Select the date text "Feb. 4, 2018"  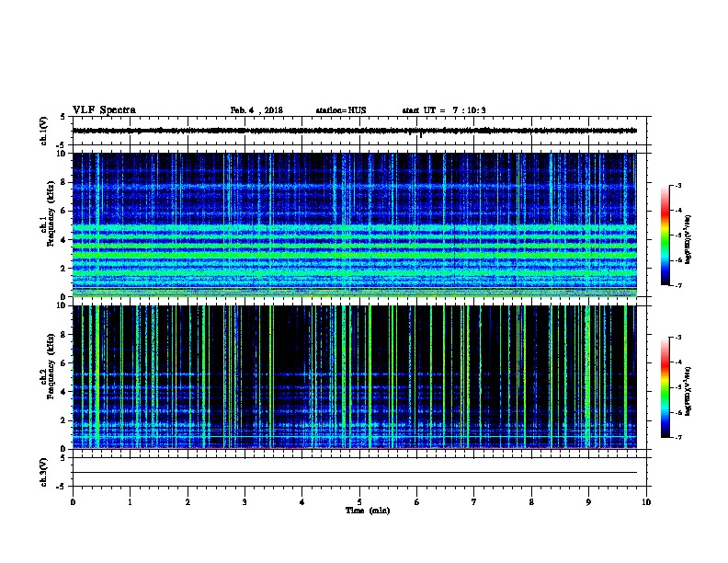coord(256,110)
